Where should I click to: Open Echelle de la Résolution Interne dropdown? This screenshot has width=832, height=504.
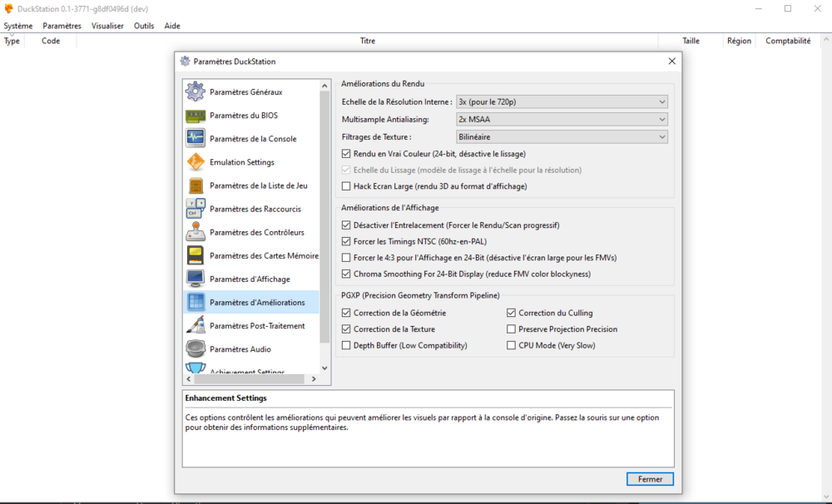[562, 101]
